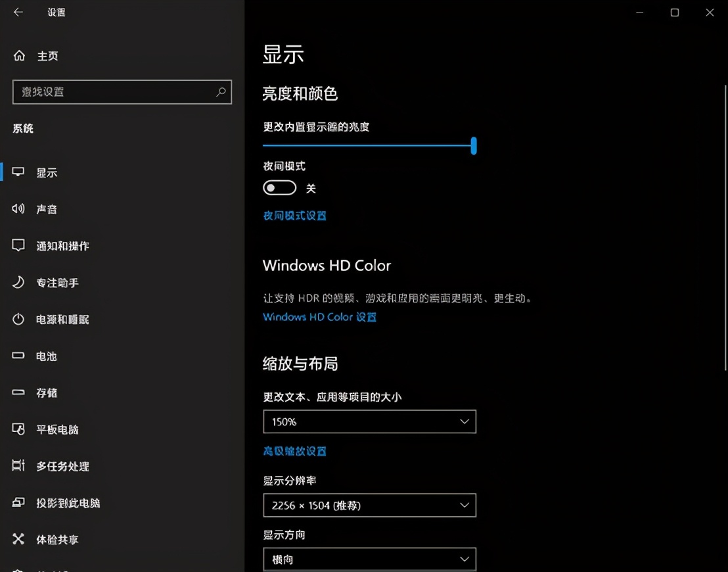Click the Windows HD Color 设置 link

(x=320, y=317)
